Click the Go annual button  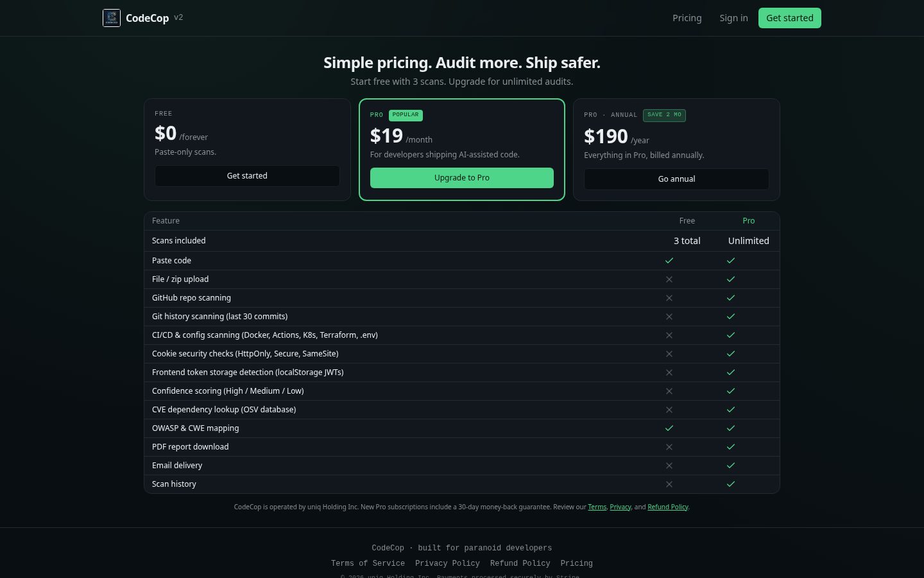click(676, 179)
